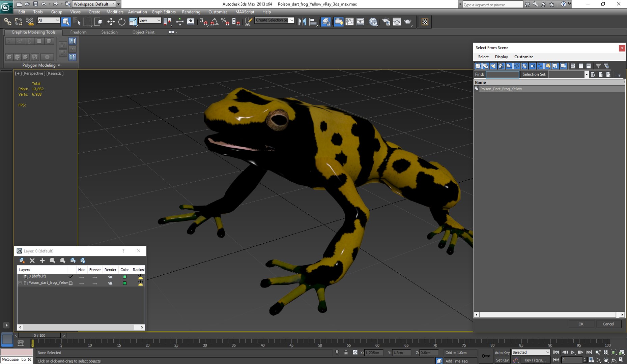Open the Graph Editors menu
This screenshot has height=364, width=627.
click(164, 12)
